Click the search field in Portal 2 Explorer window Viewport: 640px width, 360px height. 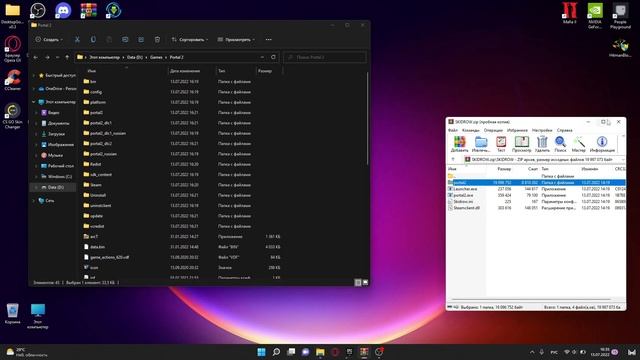pos(325,57)
